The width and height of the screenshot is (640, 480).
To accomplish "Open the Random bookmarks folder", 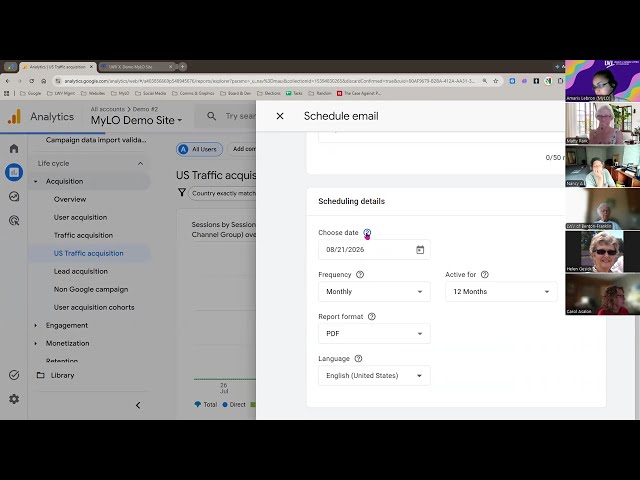I will pos(320,93).
